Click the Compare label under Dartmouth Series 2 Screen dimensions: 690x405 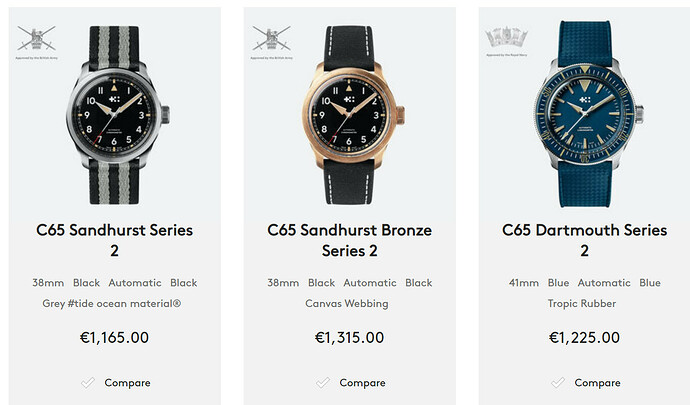pos(597,383)
